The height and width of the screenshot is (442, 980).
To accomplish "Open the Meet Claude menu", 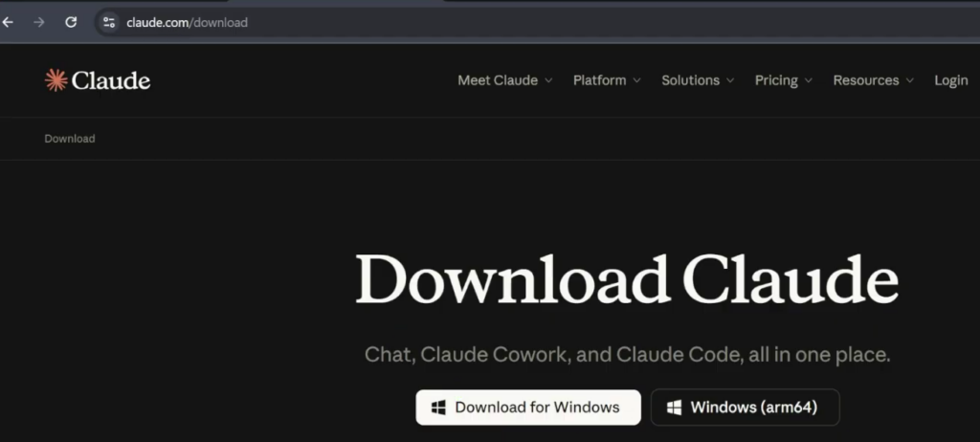I will tap(505, 80).
